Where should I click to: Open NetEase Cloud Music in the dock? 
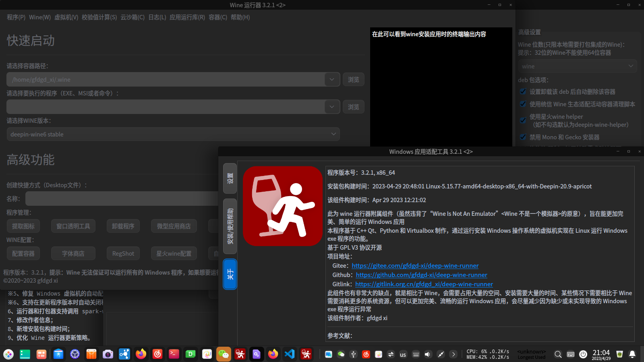157,354
